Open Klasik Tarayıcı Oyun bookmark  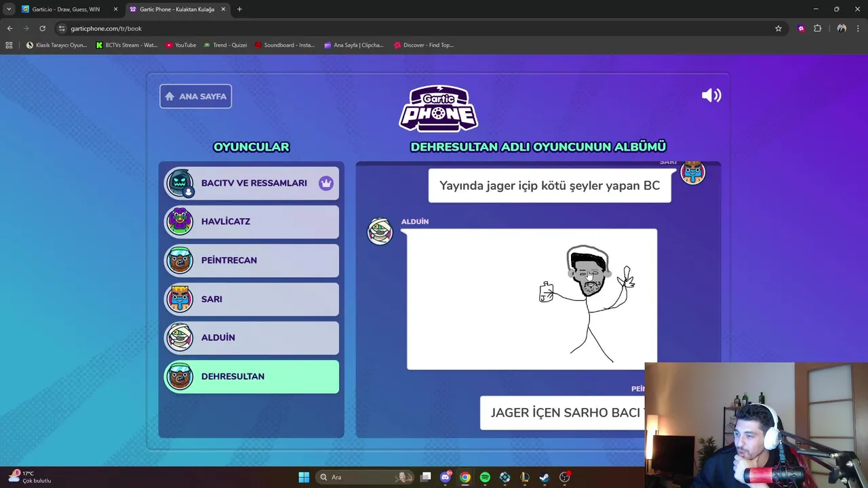coord(57,45)
